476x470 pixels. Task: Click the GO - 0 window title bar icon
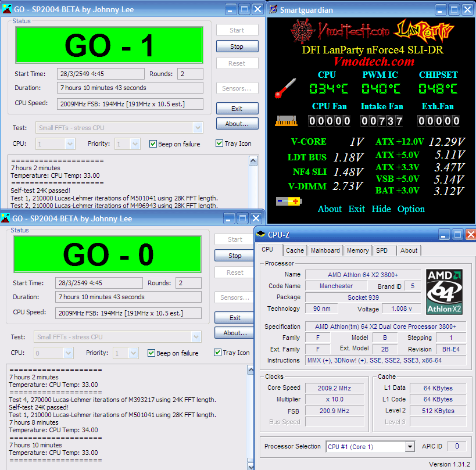5,218
